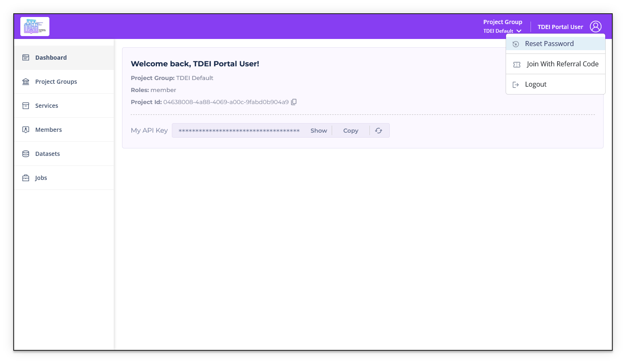The height and width of the screenshot is (364, 626).
Task: Click the TDEI logo in the header
Action: (x=34, y=26)
